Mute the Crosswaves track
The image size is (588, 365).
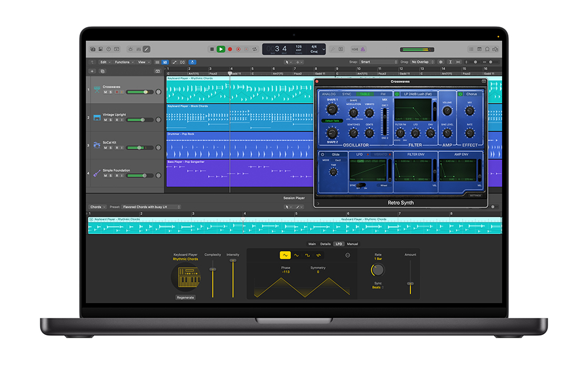click(x=106, y=92)
